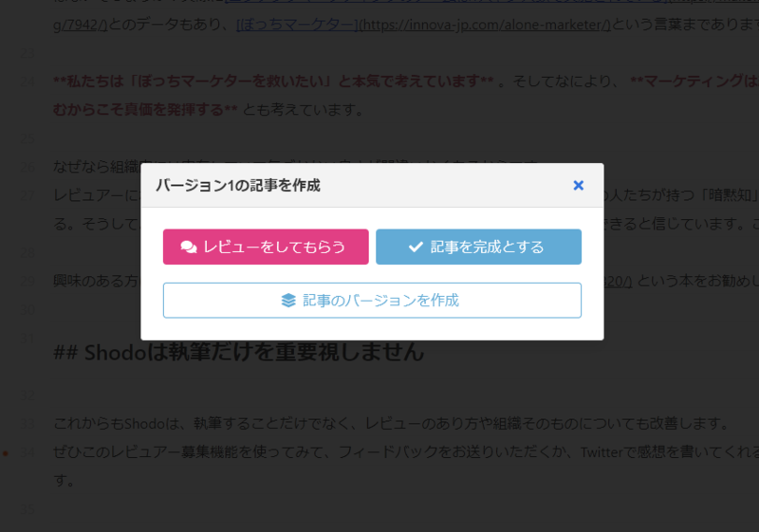Select the heading text Shodoは執筆だけを重要視しません
759x532 pixels.
pos(254,352)
